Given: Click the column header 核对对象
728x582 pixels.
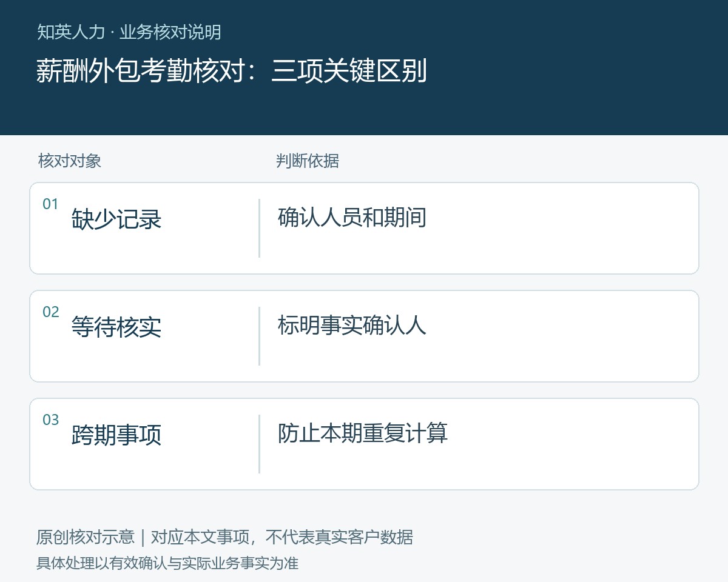Looking at the screenshot, I should (70, 161).
